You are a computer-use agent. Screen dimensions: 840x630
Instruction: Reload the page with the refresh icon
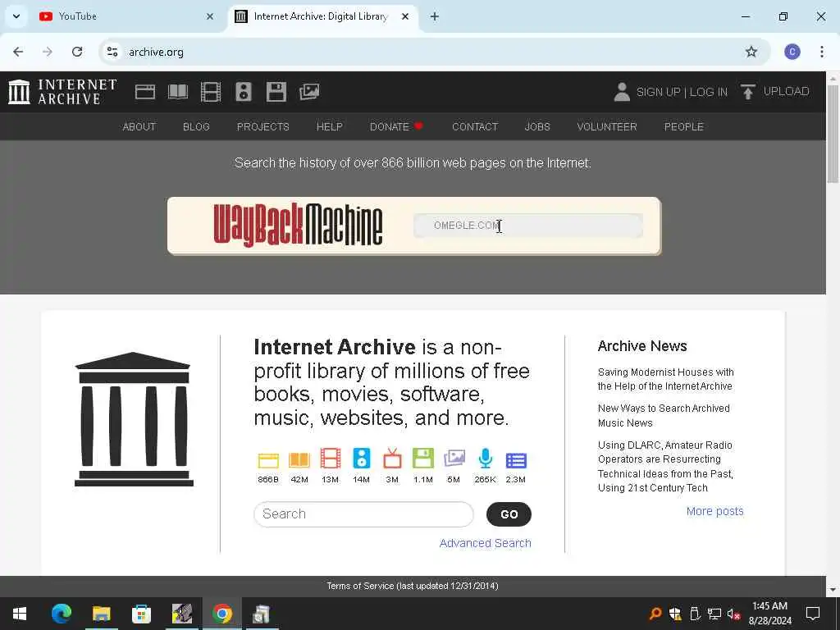click(x=77, y=52)
